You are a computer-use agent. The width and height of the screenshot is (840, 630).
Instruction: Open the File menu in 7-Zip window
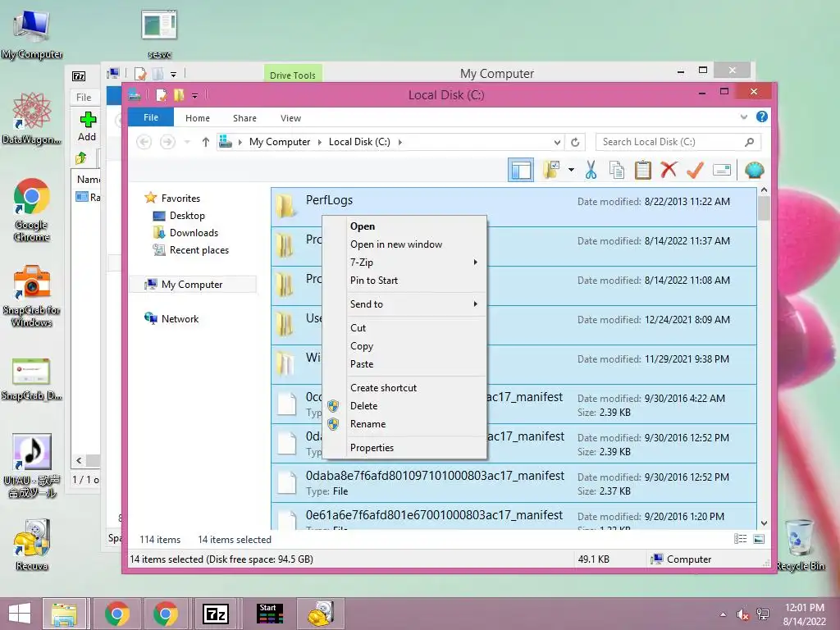tap(84, 97)
